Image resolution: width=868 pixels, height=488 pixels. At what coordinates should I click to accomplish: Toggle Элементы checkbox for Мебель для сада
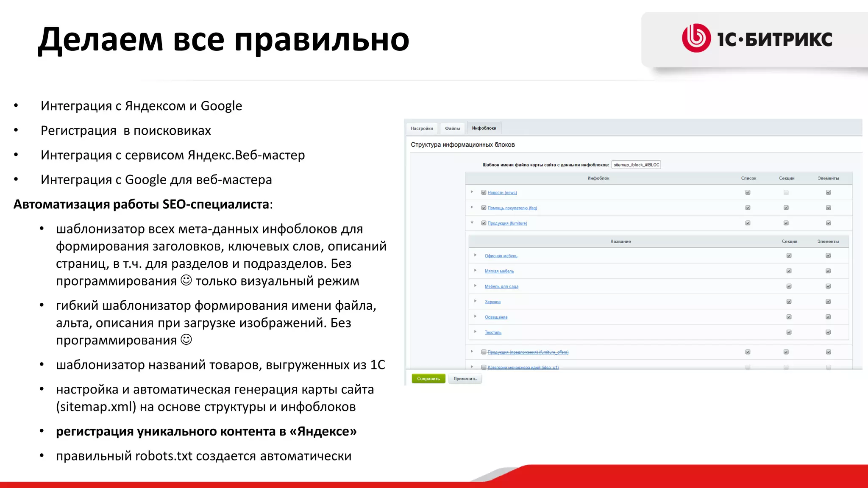tap(828, 286)
